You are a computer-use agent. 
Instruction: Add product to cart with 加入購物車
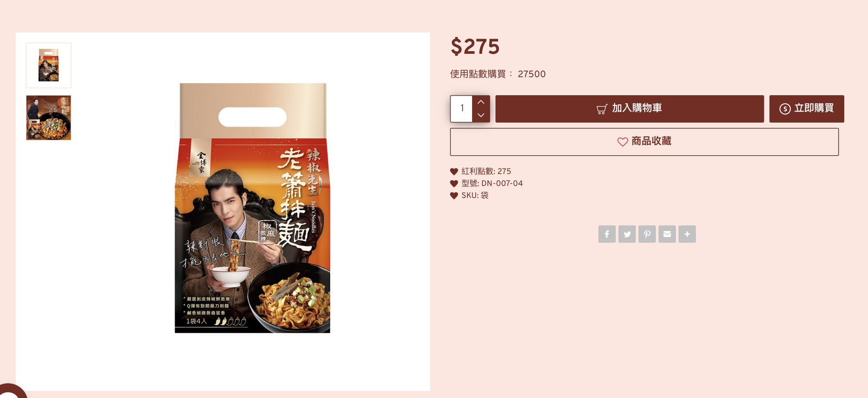[x=629, y=109]
